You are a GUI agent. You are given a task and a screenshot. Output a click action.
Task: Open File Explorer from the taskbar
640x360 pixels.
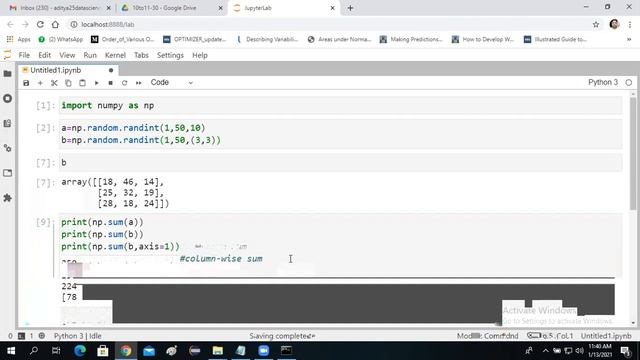218,351
